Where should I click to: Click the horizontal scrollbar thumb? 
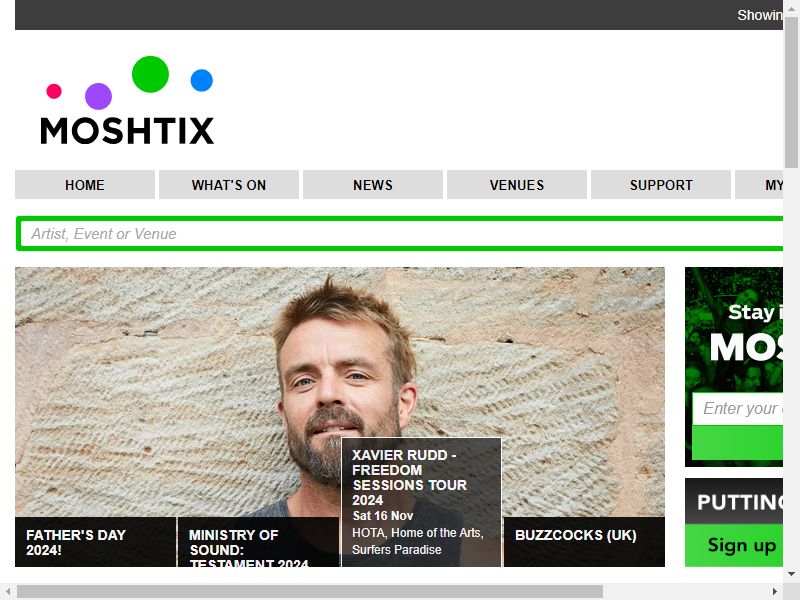click(x=310, y=591)
